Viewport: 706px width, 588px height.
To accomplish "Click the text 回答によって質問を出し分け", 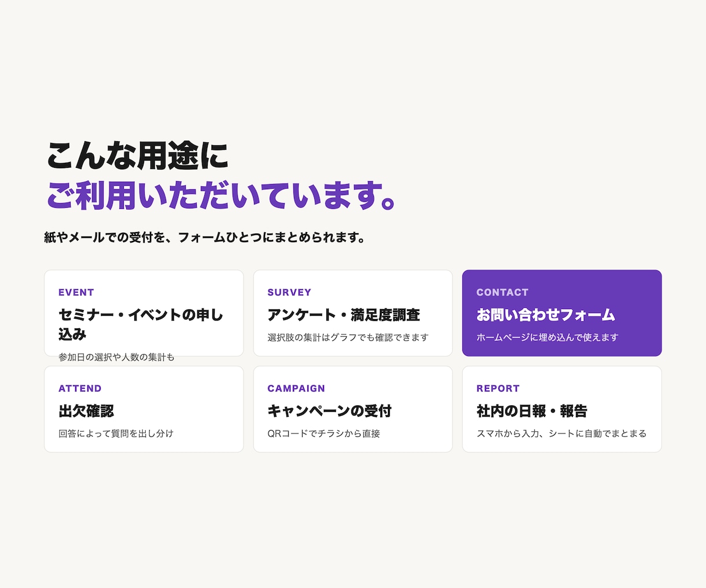I will click(116, 433).
